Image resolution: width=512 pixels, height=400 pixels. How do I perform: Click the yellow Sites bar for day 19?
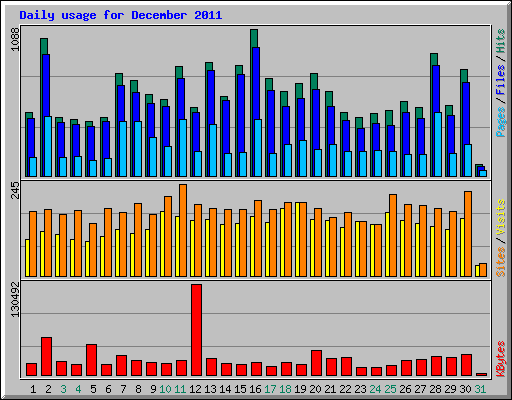pos(297,239)
